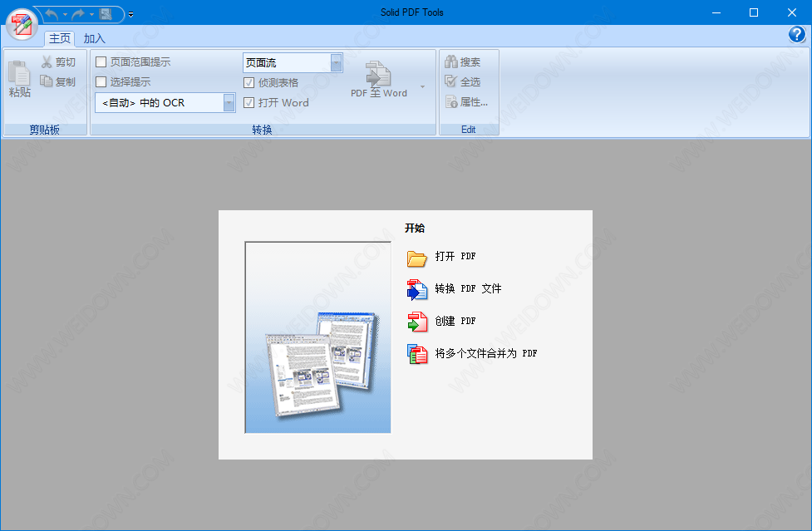Expand the PDF 至 Word options arrow
This screenshot has width=812, height=531.
[422, 86]
